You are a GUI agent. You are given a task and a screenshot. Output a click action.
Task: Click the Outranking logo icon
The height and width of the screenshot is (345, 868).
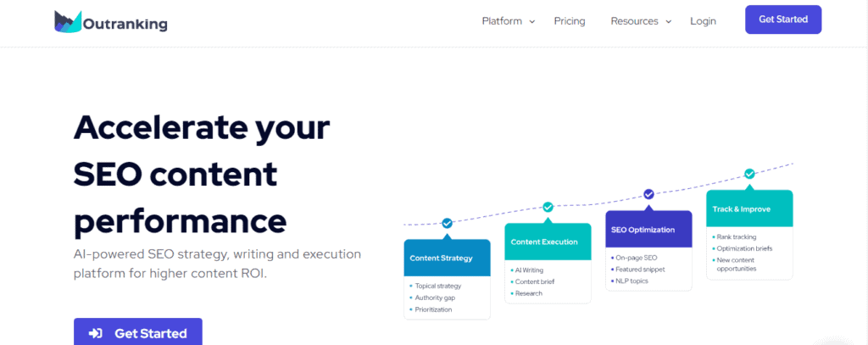67,21
